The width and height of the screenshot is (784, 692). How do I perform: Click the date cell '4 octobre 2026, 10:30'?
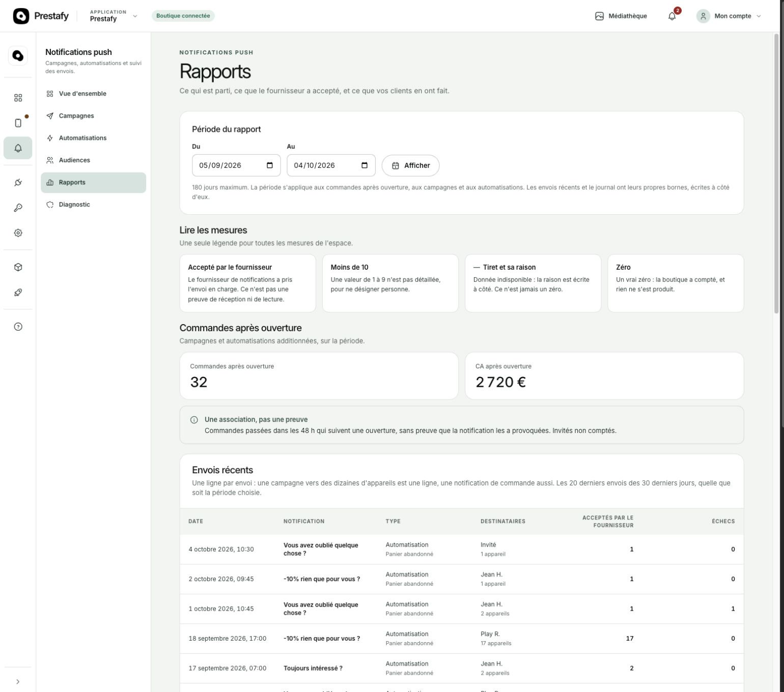(221, 550)
